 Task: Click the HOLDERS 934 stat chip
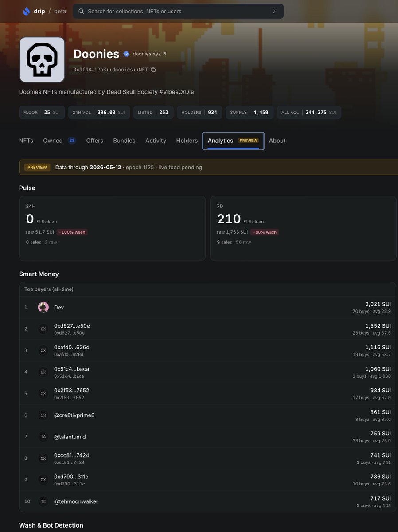point(199,113)
